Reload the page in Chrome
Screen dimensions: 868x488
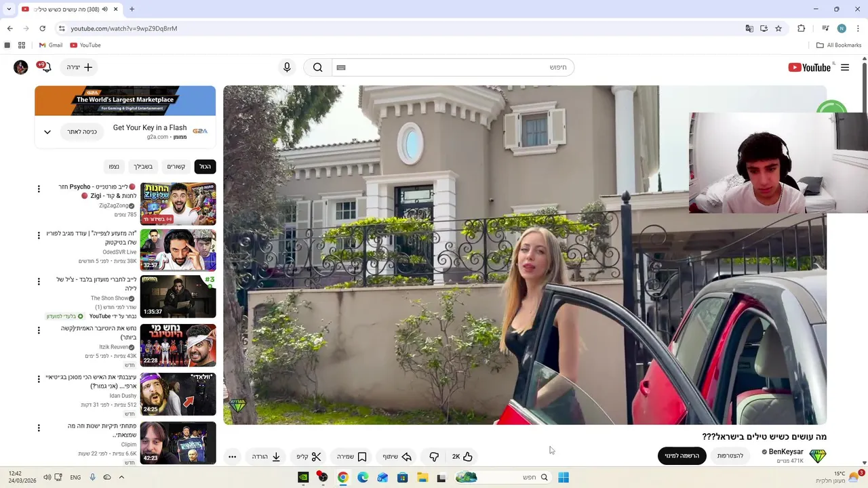(42, 28)
